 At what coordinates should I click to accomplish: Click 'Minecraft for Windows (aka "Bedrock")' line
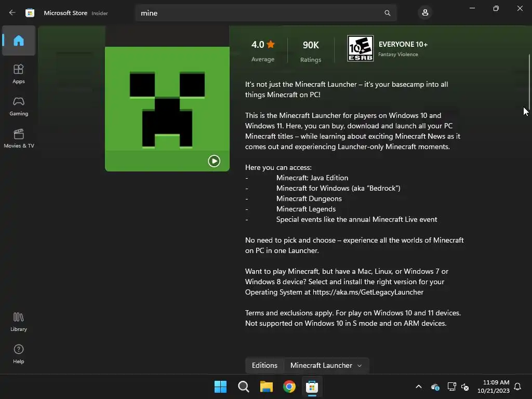(338, 188)
